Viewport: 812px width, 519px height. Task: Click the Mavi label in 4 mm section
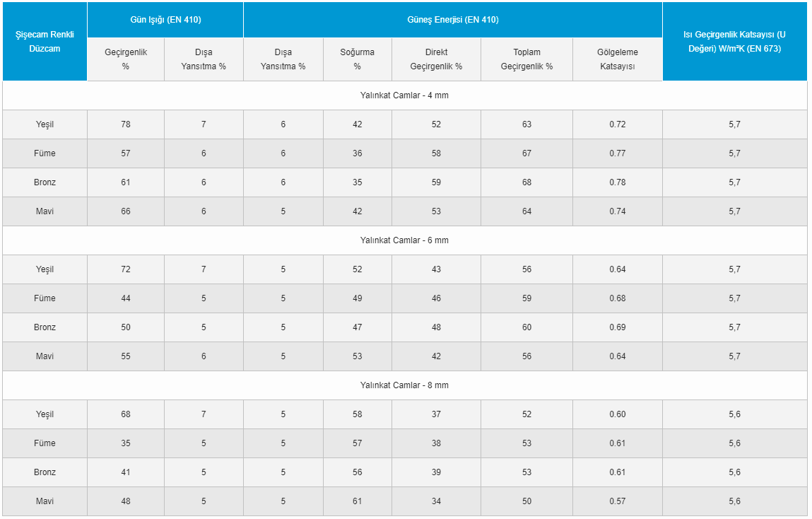point(45,211)
